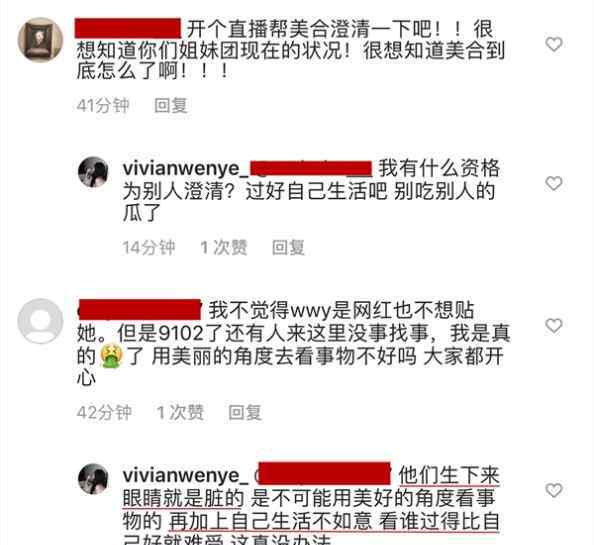Open the first commenter's framed portrait avatar
This screenshot has height=545, width=594.
(40, 40)
